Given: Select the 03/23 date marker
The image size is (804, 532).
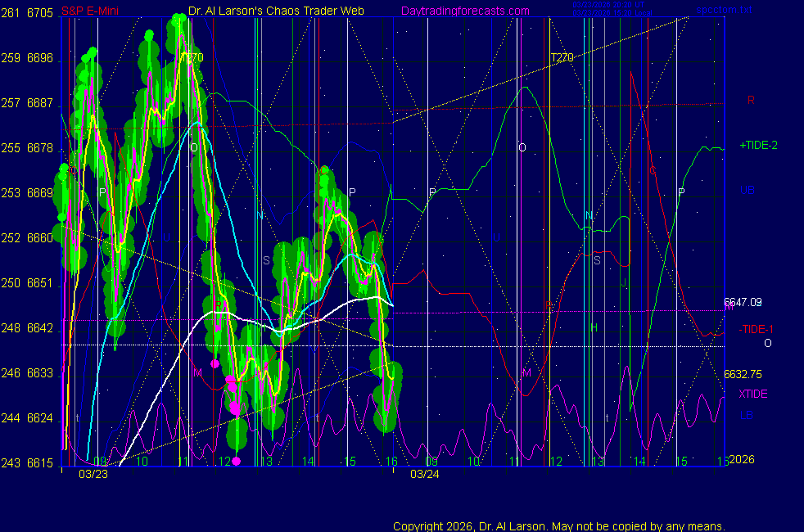Looking at the screenshot, I should click(x=93, y=474).
